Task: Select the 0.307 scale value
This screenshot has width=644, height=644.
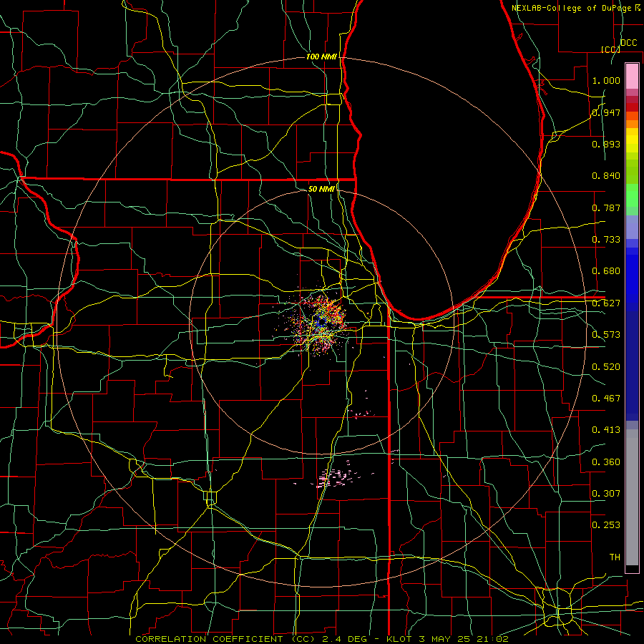Action: pyautogui.click(x=606, y=494)
